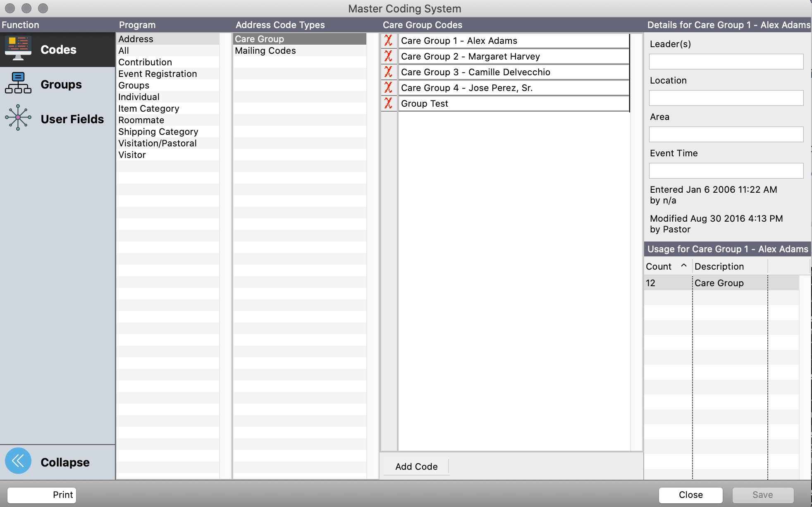Select Visitation/Pastoral in Program list
Screen dimensions: 812x507
click(158, 143)
